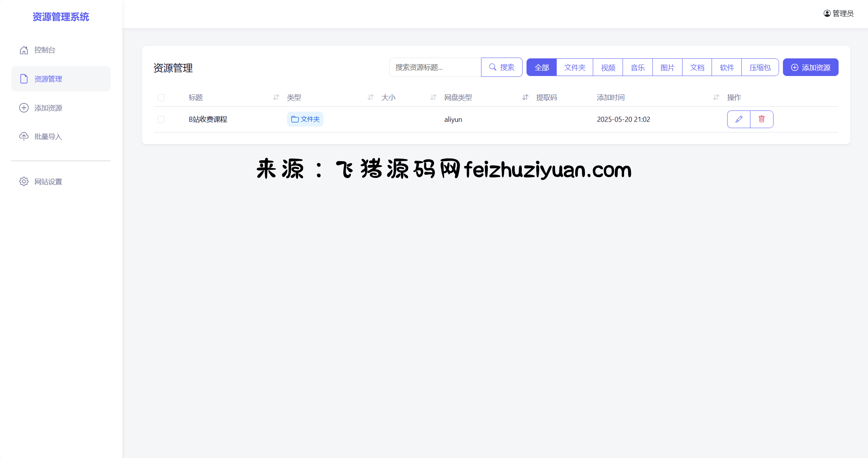Sort the table by 类型 column
Image resolution: width=868 pixels, height=458 pixels.
(370, 97)
